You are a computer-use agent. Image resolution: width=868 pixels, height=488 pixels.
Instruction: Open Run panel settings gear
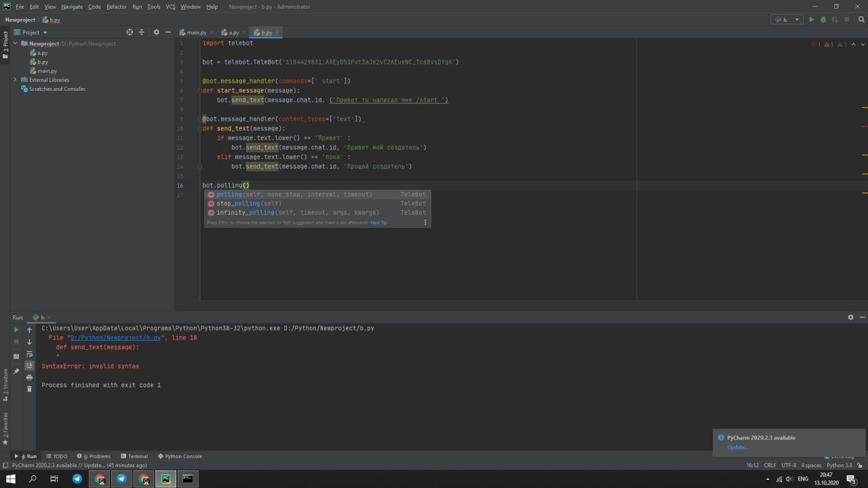850,317
